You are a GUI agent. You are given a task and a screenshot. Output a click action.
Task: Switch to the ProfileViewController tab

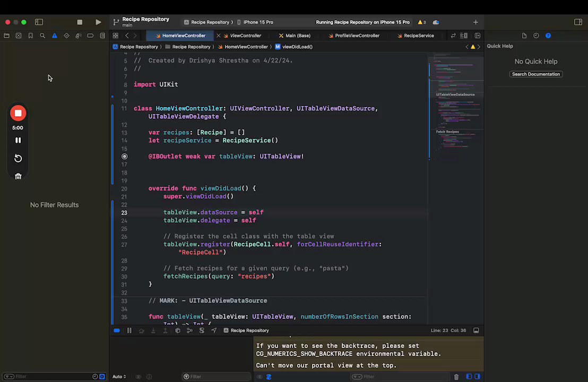coord(357,36)
